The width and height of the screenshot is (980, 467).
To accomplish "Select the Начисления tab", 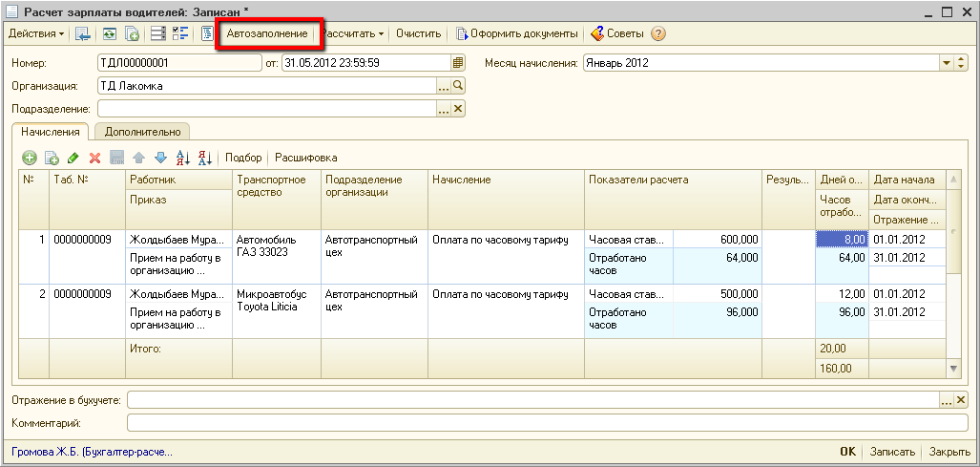I will (x=50, y=132).
